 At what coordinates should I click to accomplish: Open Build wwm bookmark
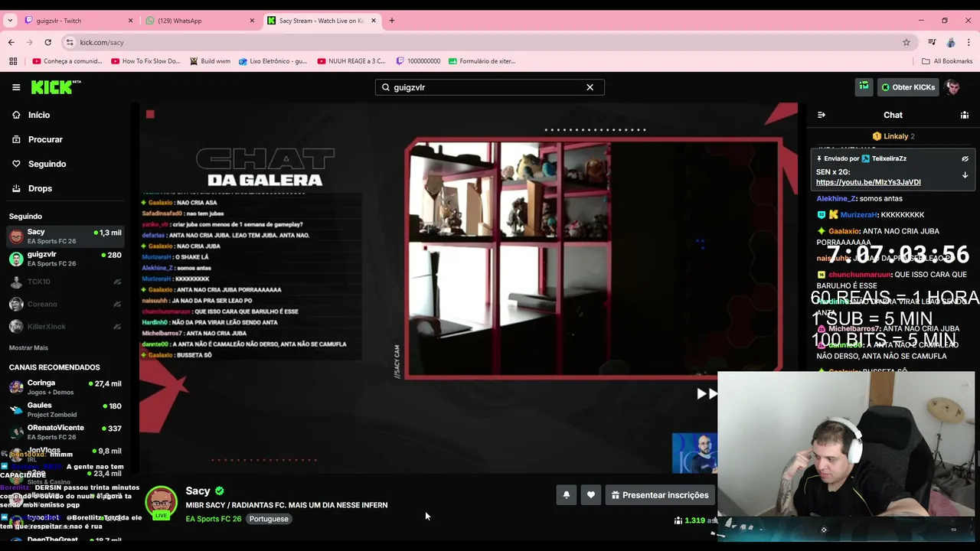[210, 61]
